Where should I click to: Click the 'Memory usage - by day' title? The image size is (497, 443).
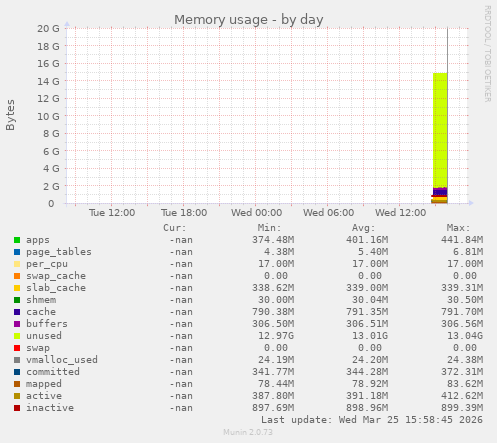click(x=249, y=20)
